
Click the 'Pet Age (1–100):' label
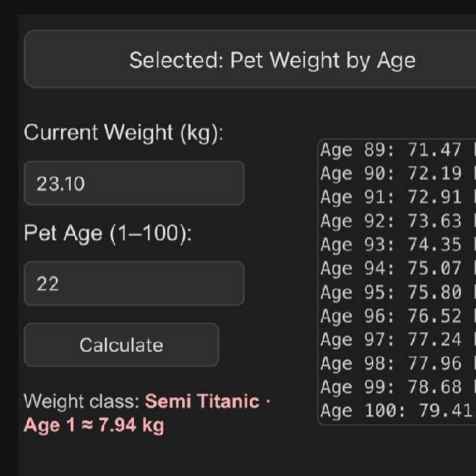pyautogui.click(x=108, y=234)
